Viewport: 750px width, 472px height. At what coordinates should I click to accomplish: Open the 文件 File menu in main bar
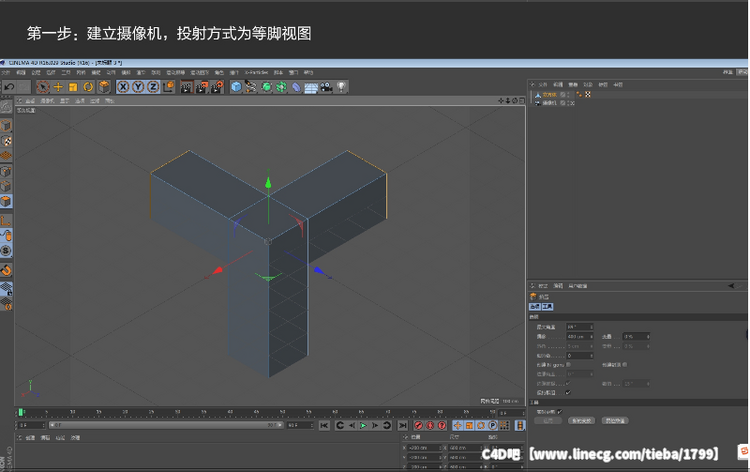pos(6,73)
